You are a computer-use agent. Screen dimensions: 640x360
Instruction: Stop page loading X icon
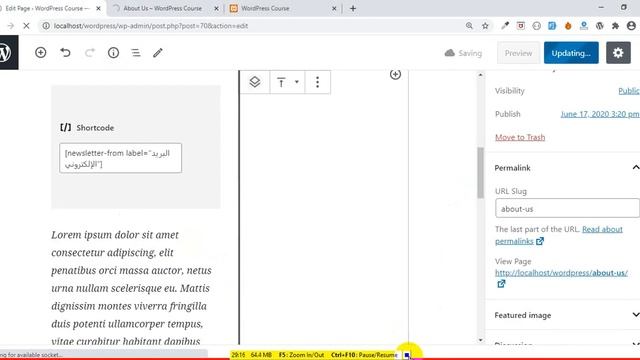tap(26, 26)
